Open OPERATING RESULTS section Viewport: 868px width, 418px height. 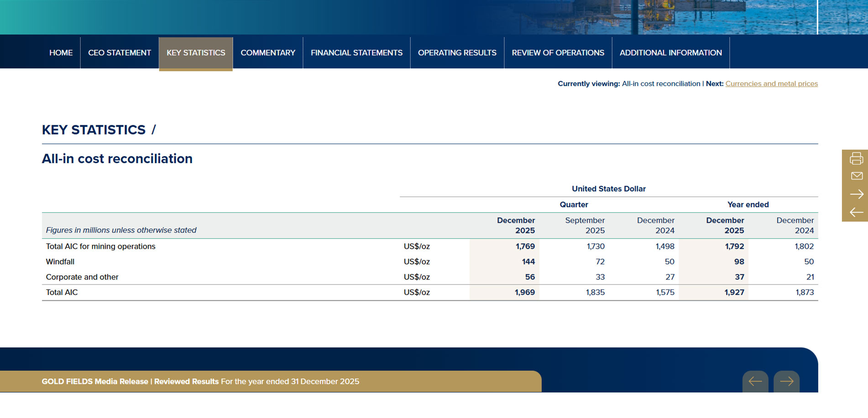pos(457,53)
